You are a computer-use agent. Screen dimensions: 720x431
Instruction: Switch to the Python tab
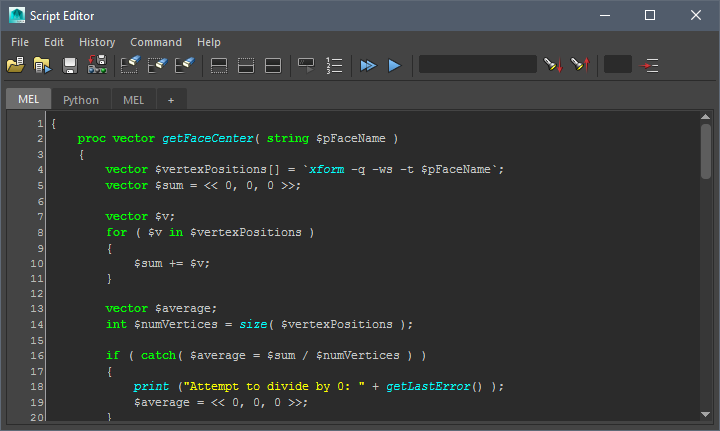tap(81, 100)
